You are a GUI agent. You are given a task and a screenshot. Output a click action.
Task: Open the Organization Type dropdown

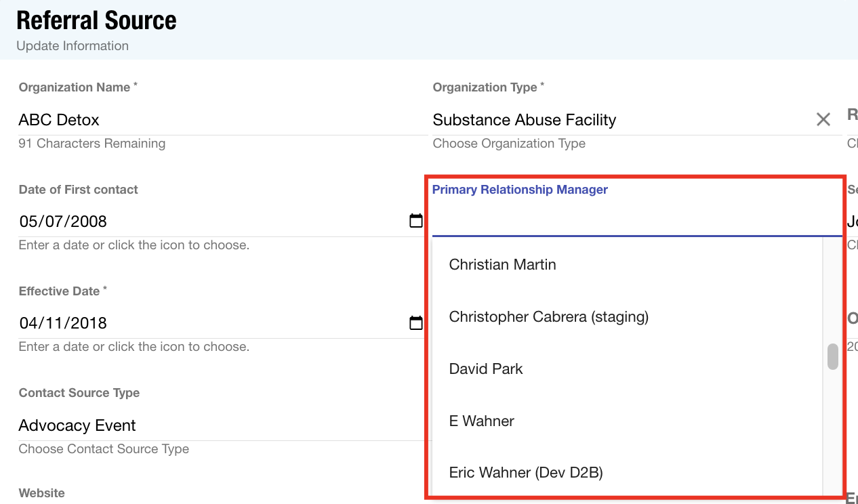pyautogui.click(x=610, y=120)
